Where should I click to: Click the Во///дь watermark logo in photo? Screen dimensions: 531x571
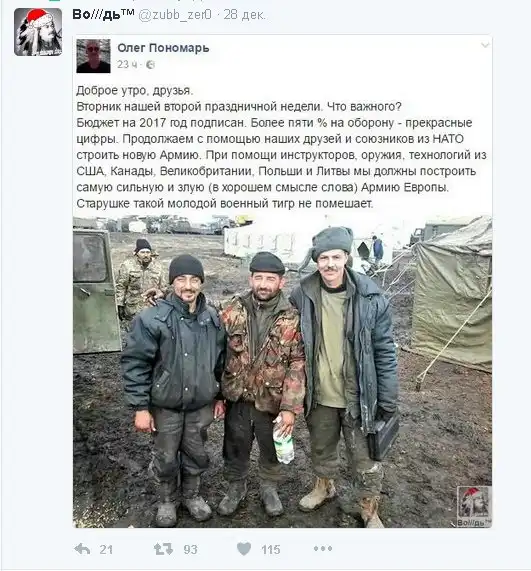pos(473,507)
